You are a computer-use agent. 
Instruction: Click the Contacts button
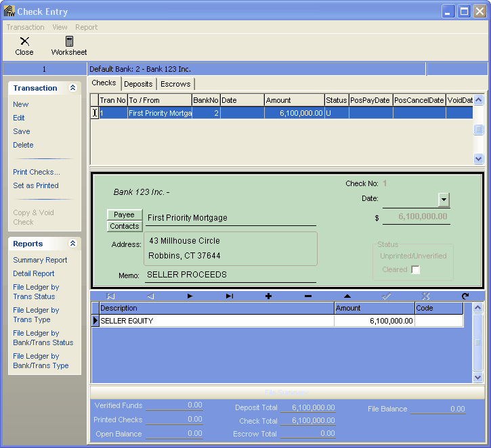tap(125, 226)
